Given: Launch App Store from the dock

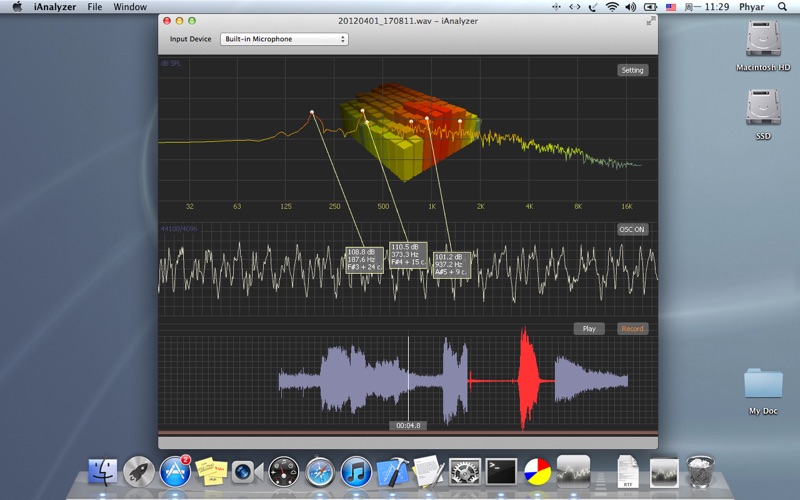Looking at the screenshot, I should 175,470.
